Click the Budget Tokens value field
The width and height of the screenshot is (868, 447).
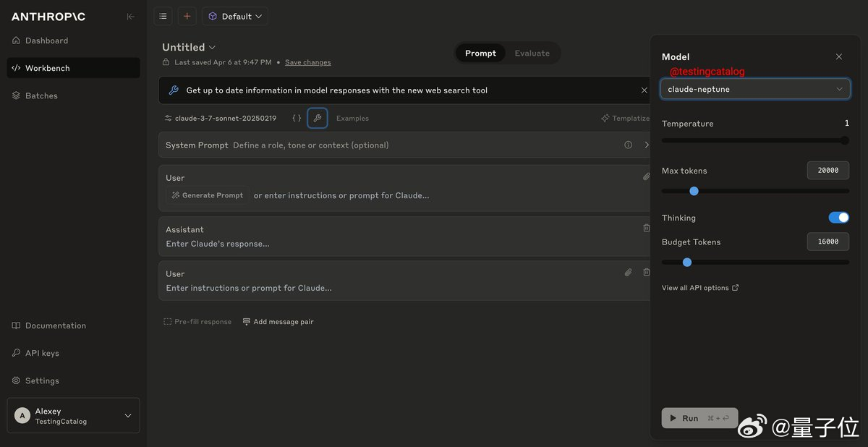pos(828,242)
